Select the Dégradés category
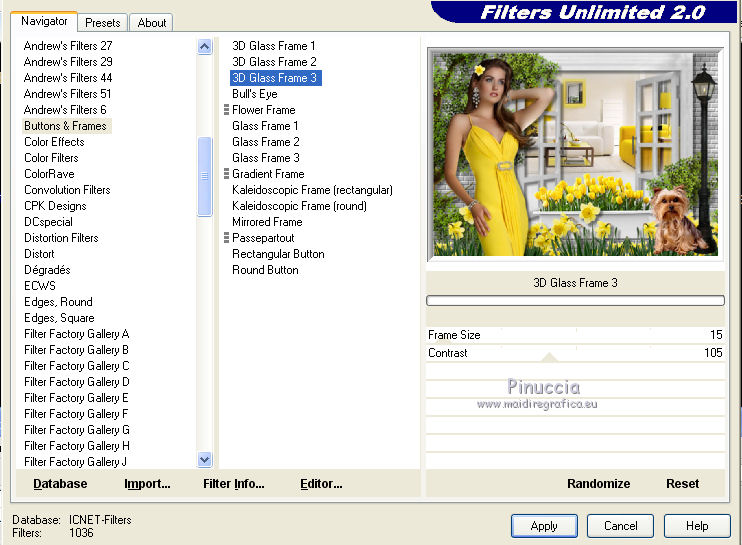This screenshot has width=742, height=545. coord(47,270)
